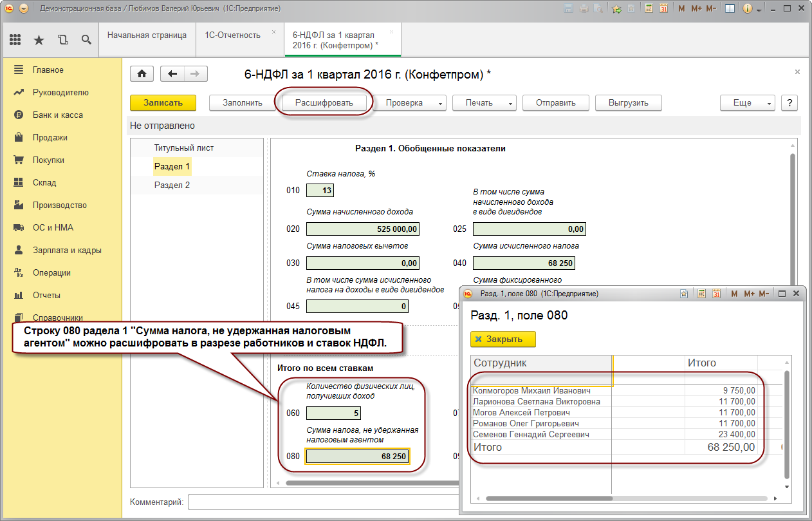Click M+ in popup Разд. 1 title bar
The height and width of the screenshot is (521, 812).
(x=750, y=294)
